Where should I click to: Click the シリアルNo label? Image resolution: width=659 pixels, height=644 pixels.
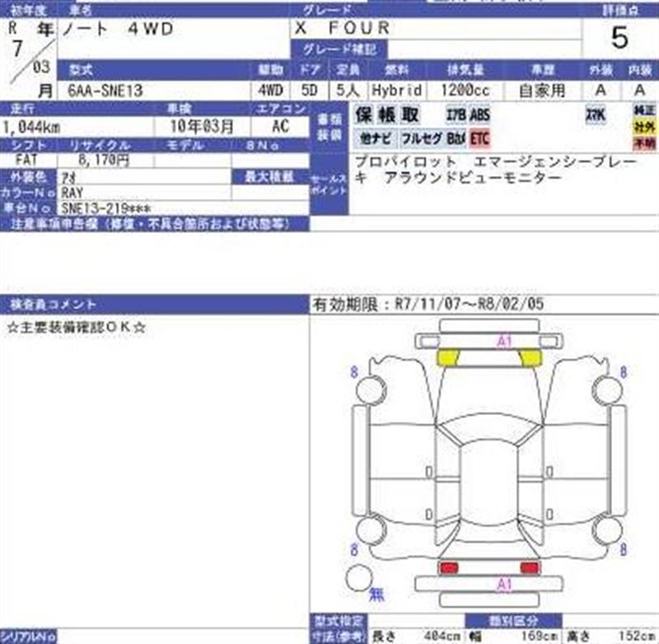pyautogui.click(x=28, y=636)
